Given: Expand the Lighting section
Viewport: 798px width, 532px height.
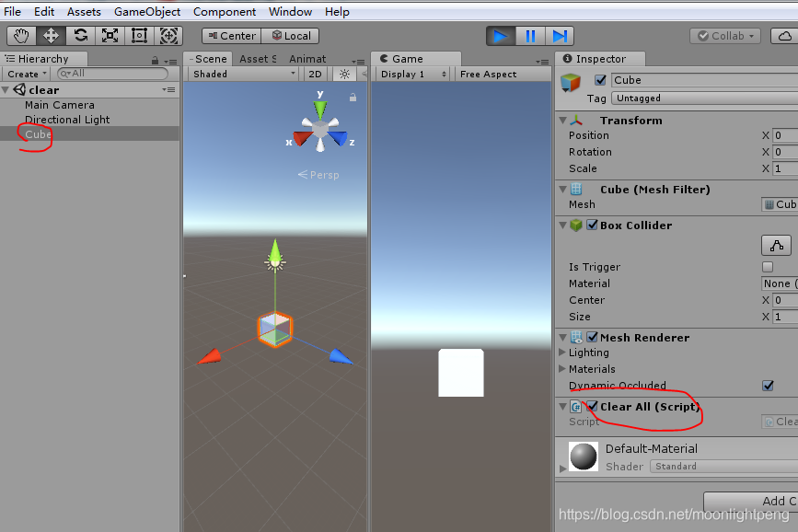Looking at the screenshot, I should coord(562,352).
